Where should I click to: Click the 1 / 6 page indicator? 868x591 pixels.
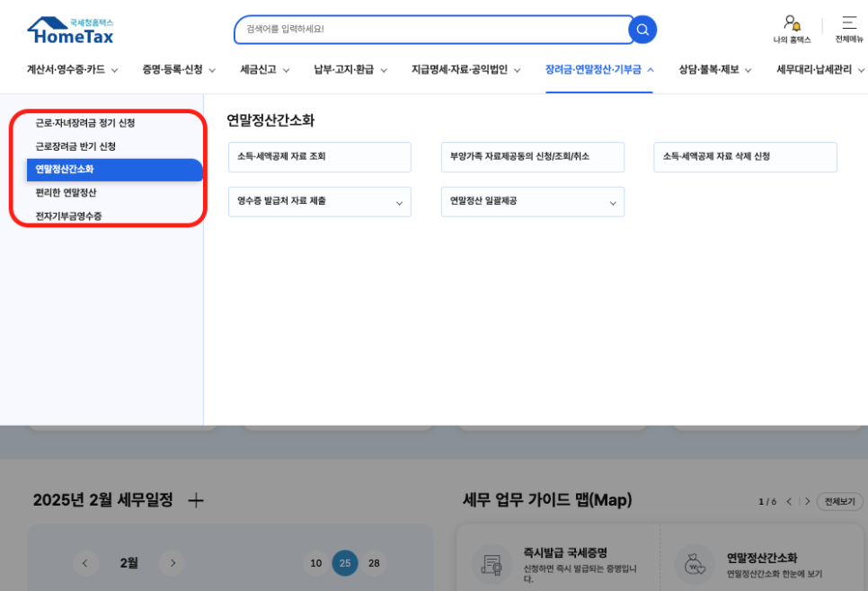[767, 502]
